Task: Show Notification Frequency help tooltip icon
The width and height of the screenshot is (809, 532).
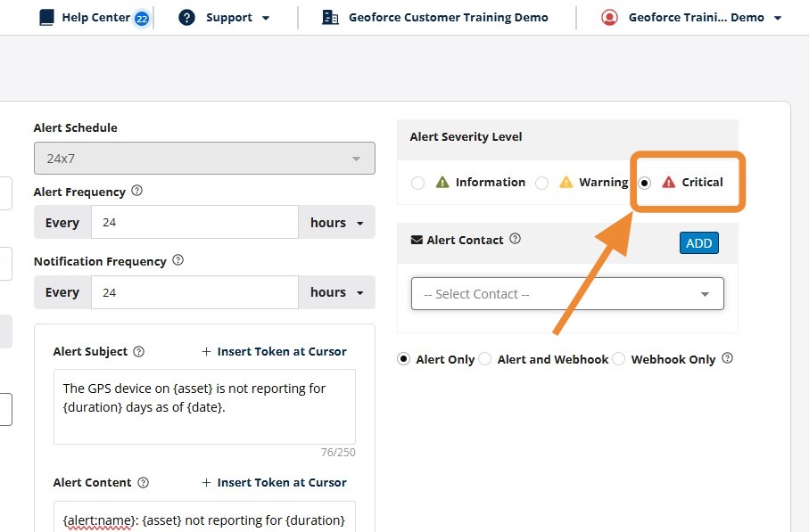Action: (x=178, y=260)
